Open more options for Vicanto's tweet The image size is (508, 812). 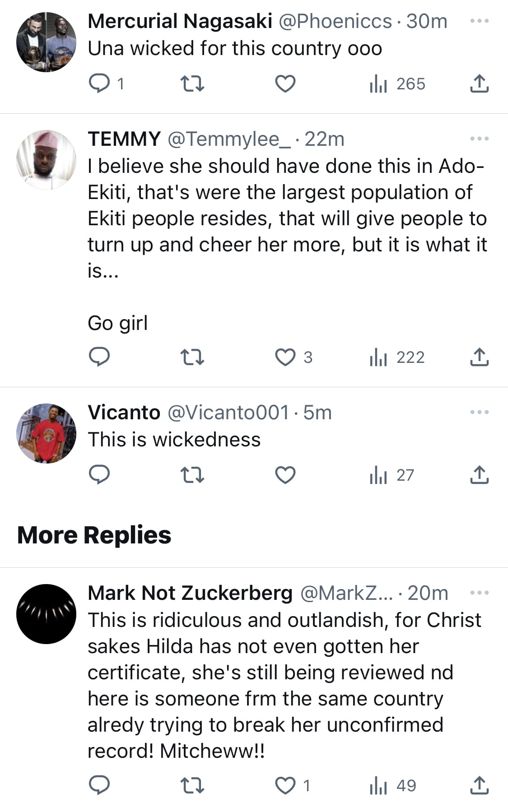tap(479, 413)
